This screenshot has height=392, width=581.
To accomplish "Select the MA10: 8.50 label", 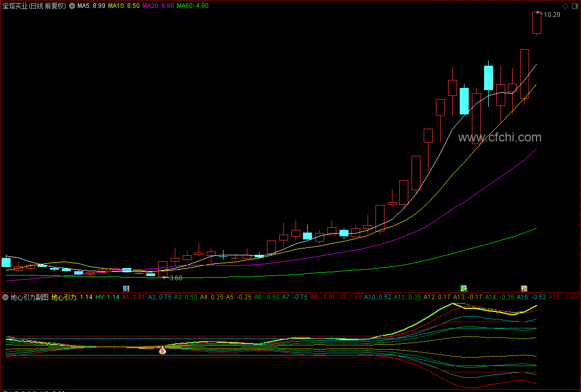I will click(x=124, y=6).
